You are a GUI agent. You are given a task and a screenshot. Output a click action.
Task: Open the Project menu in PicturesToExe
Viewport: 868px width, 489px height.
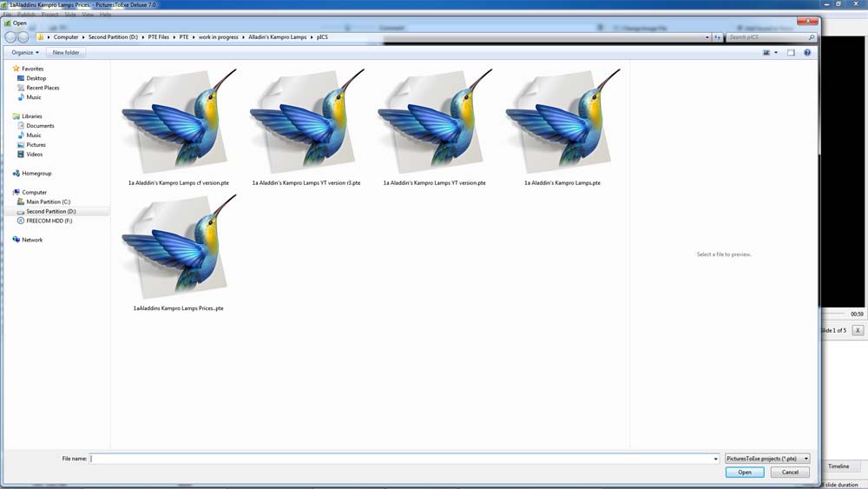pos(49,15)
